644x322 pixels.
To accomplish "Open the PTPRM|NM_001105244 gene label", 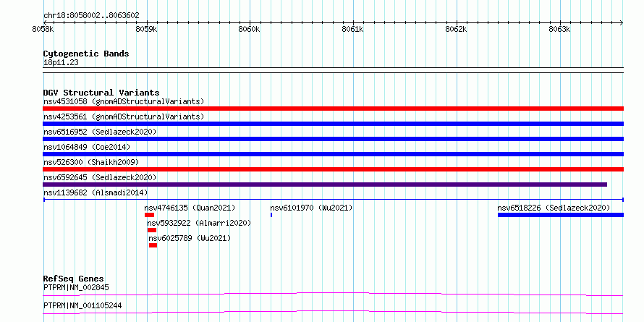I will point(82,305).
